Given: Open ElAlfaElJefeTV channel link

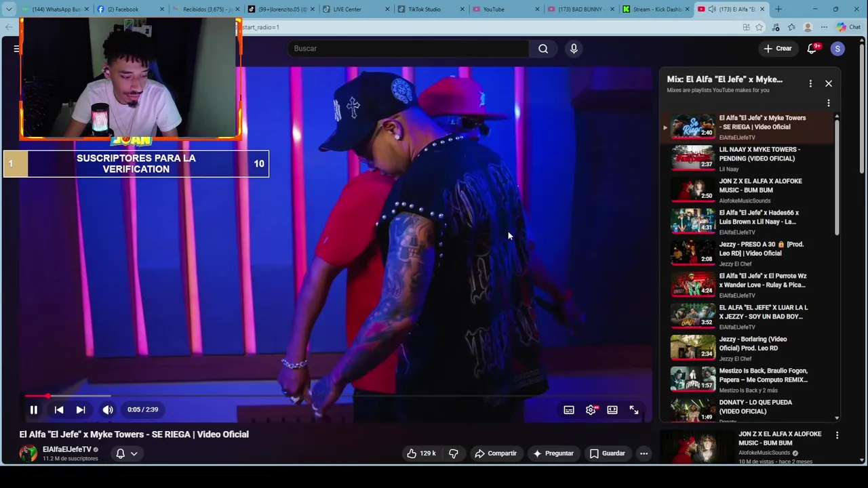Looking at the screenshot, I should click(x=66, y=449).
